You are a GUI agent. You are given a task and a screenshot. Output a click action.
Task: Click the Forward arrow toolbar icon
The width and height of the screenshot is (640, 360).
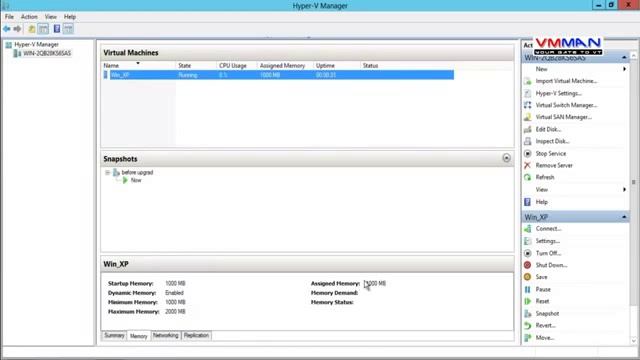coord(17,29)
